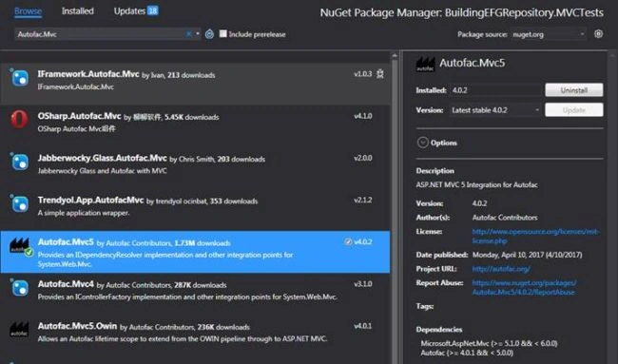Select Jabberwocky.Glass.Autofac.Mvc package icon

pyautogui.click(x=19, y=162)
